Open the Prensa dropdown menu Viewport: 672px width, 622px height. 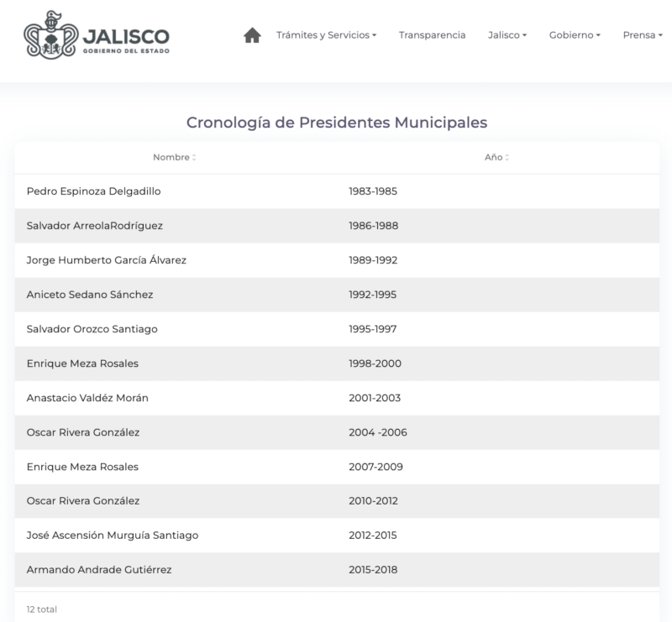[643, 35]
